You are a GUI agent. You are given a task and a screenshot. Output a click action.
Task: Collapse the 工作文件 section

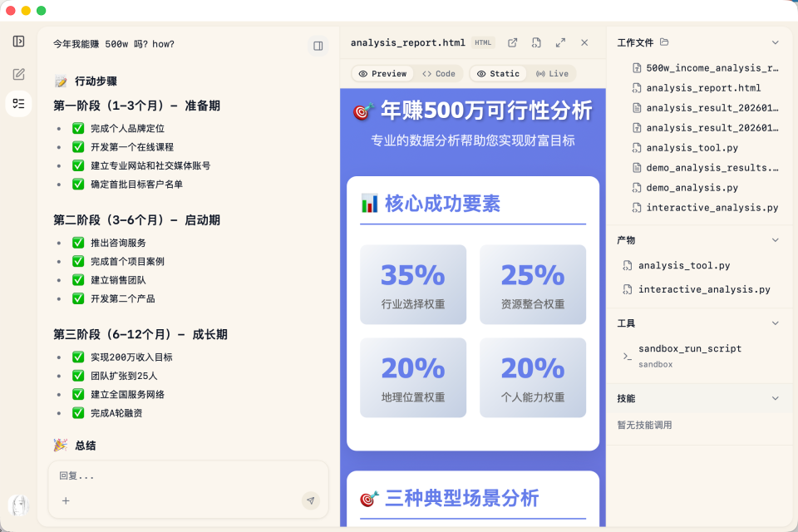point(775,42)
